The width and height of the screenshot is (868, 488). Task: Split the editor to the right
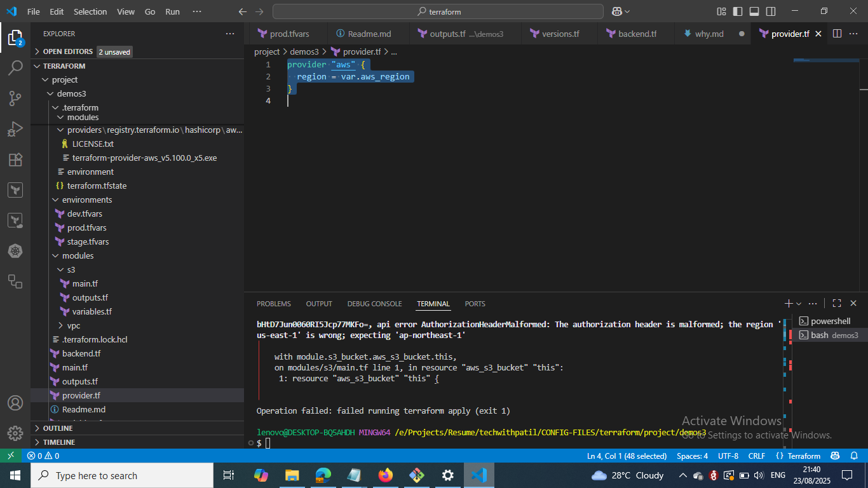point(837,34)
